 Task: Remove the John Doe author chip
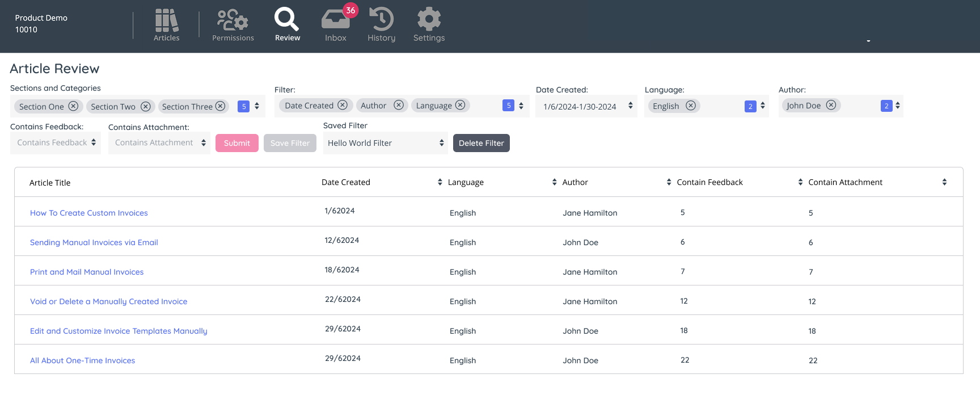(831, 105)
